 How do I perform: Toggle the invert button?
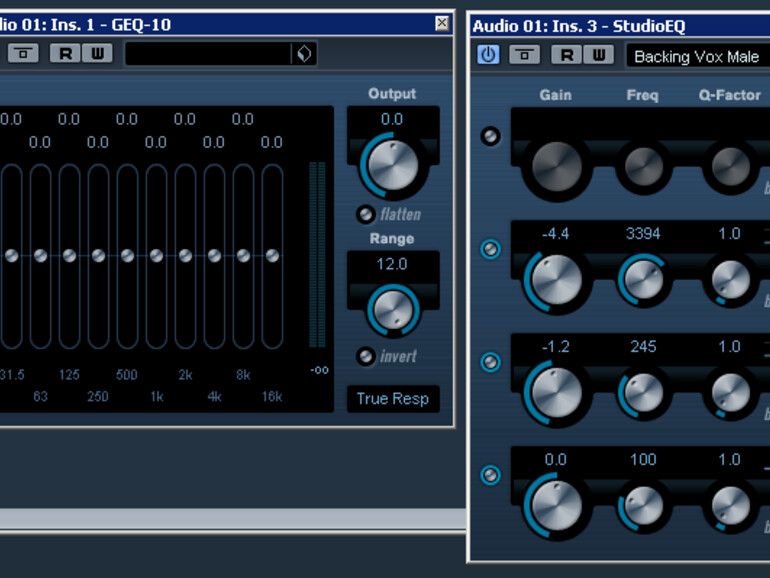tap(365, 357)
